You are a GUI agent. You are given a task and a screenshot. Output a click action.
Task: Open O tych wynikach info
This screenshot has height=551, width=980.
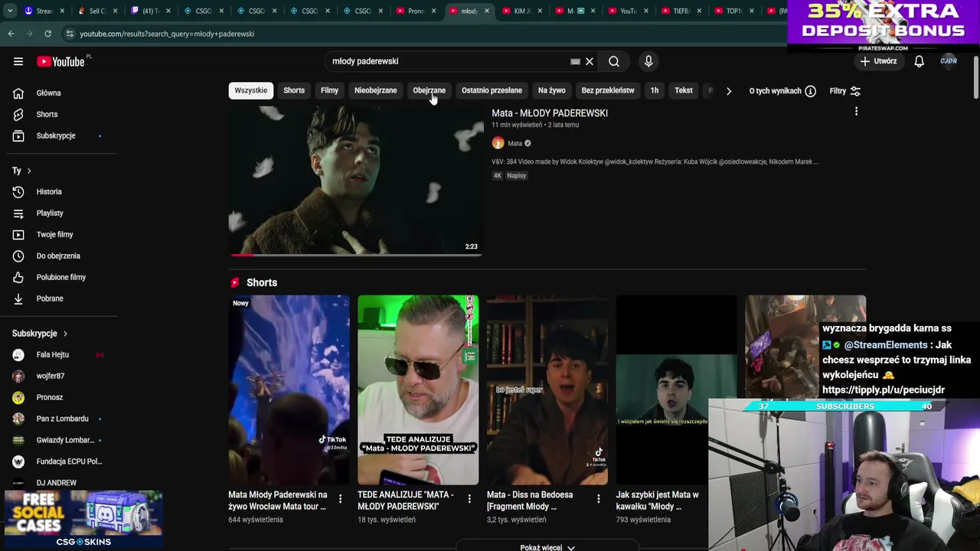pyautogui.click(x=782, y=91)
